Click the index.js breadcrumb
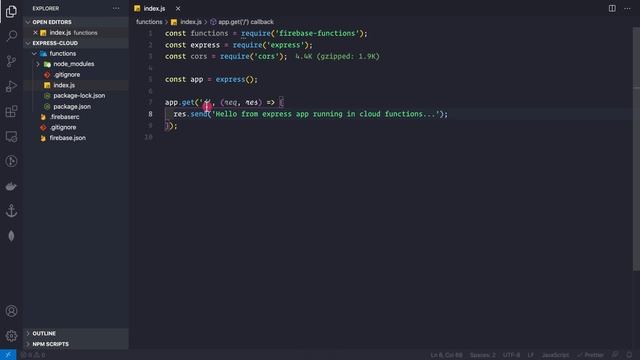The width and height of the screenshot is (640, 360). tap(191, 22)
